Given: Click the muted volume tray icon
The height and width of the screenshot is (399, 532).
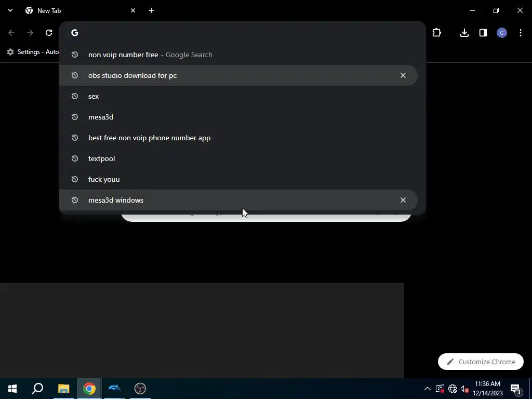Looking at the screenshot, I should click(464, 389).
